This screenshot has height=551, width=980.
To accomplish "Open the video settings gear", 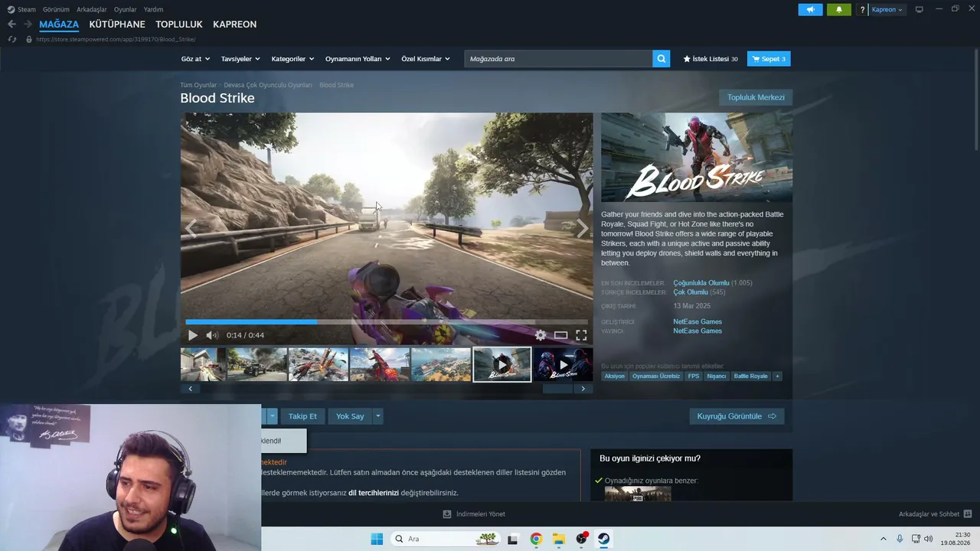I will (x=541, y=335).
